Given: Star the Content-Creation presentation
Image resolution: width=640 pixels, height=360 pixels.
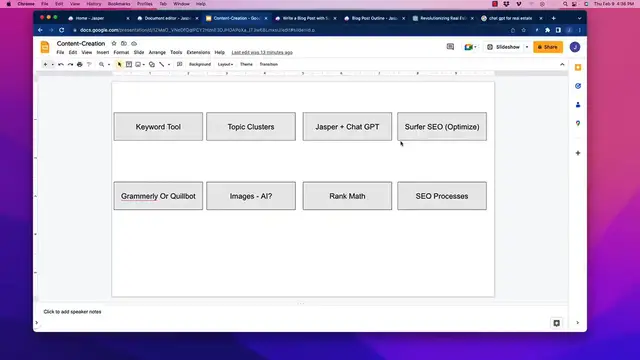Looking at the screenshot, I should (x=114, y=43).
